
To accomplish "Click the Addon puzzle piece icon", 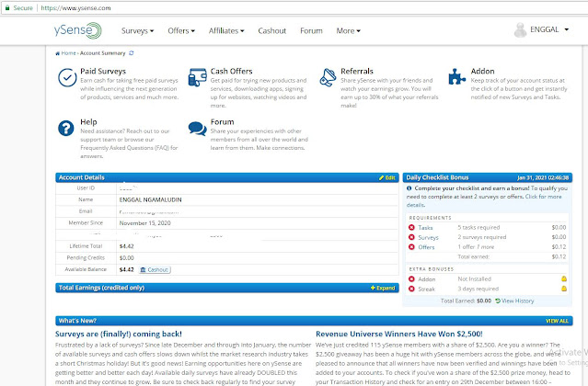I will pos(456,77).
